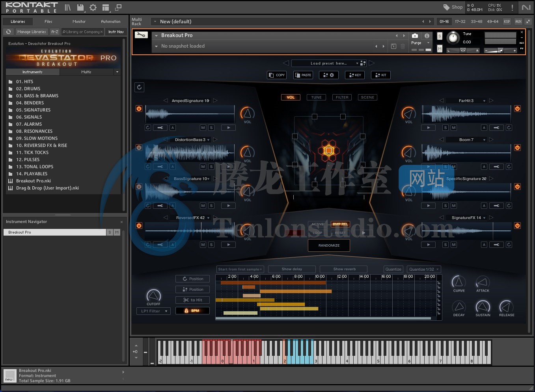The width and height of the screenshot is (535, 392).
Task: Click the COPY button
Action: [276, 75]
